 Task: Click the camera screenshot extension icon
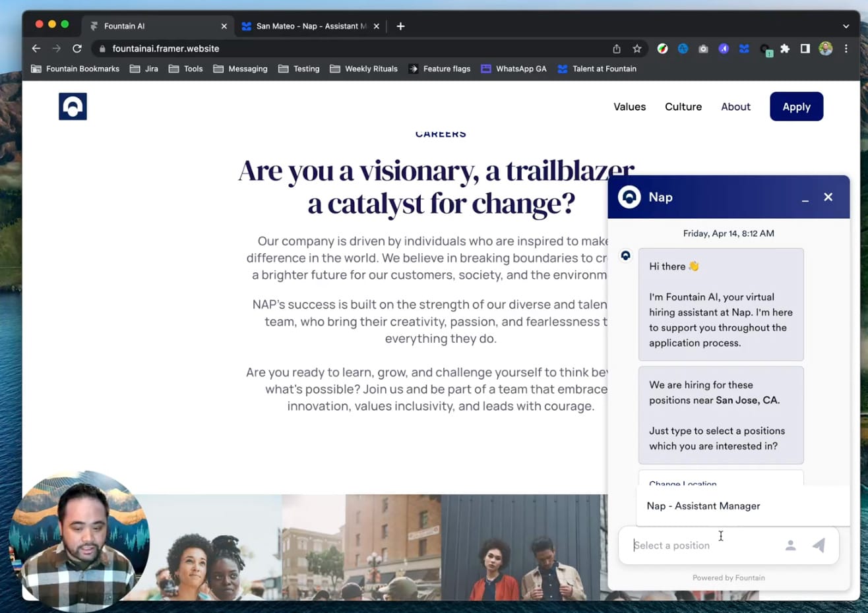[704, 49]
